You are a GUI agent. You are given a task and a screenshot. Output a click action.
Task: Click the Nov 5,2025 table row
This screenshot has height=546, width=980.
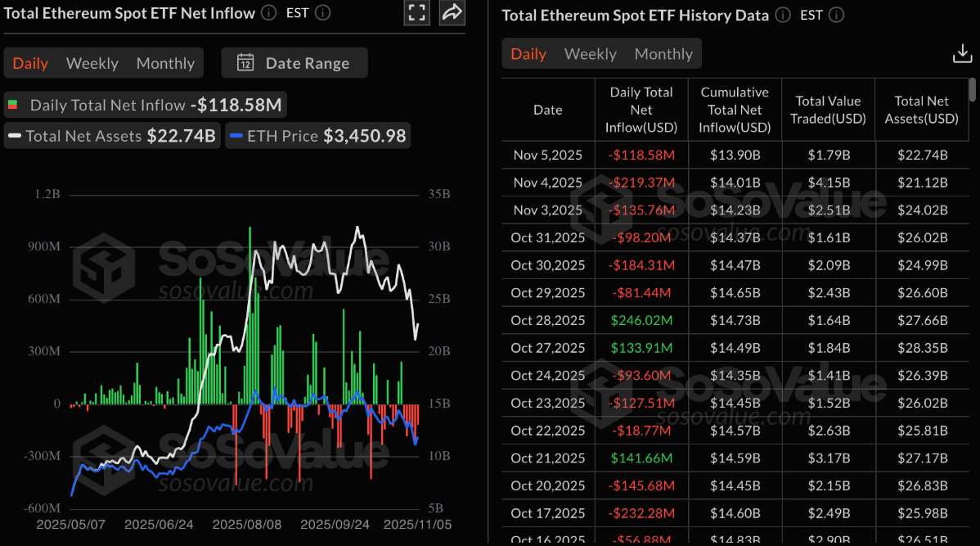pyautogui.click(x=735, y=155)
